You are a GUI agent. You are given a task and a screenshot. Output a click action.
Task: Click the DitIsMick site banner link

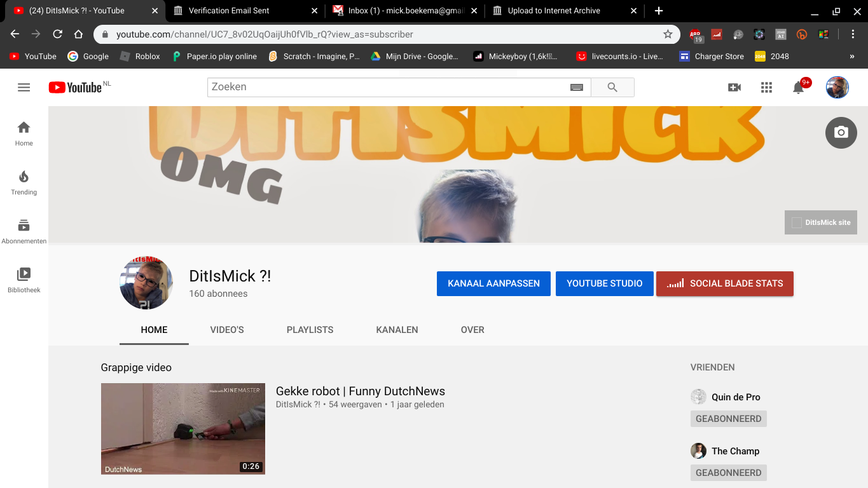pyautogui.click(x=821, y=222)
